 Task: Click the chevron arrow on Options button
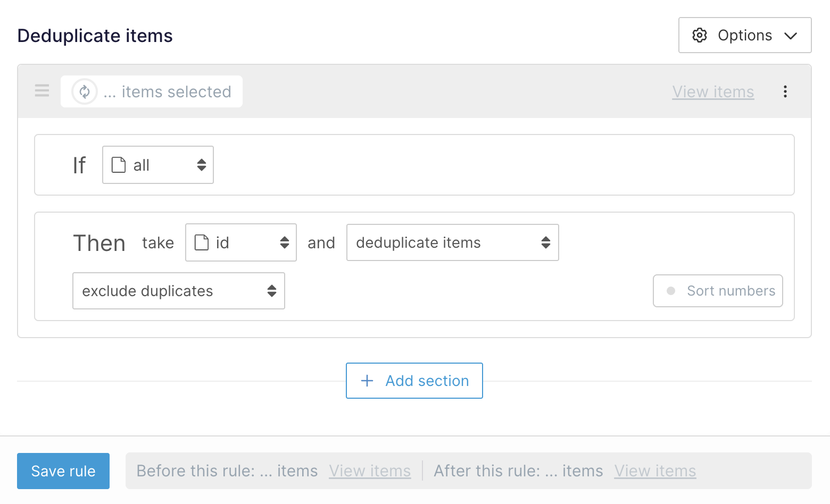[791, 36]
